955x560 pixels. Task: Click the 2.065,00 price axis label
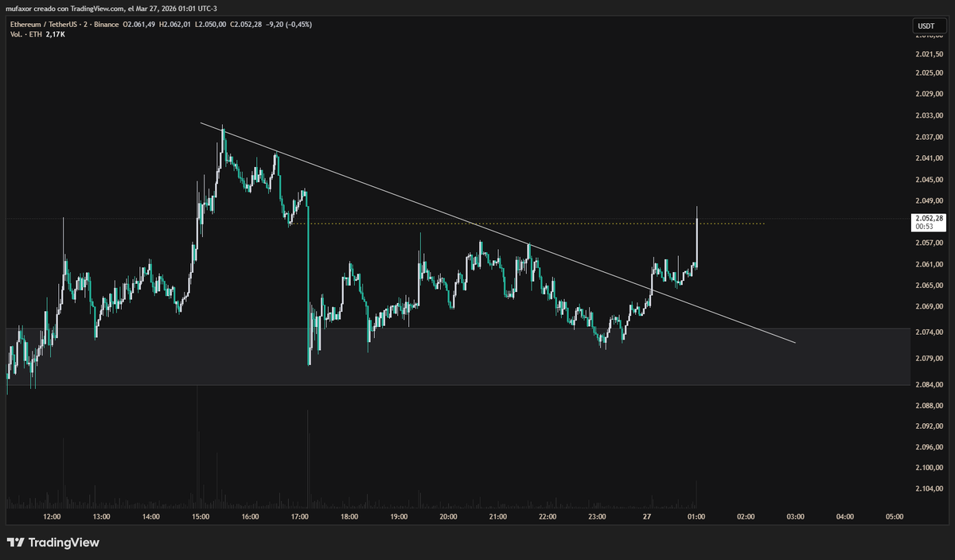(x=929, y=285)
